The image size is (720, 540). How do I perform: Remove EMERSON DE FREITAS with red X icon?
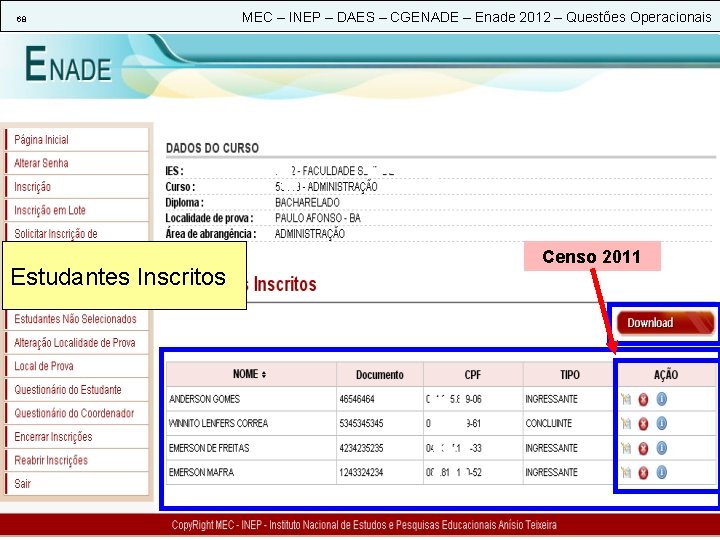[x=643, y=448]
